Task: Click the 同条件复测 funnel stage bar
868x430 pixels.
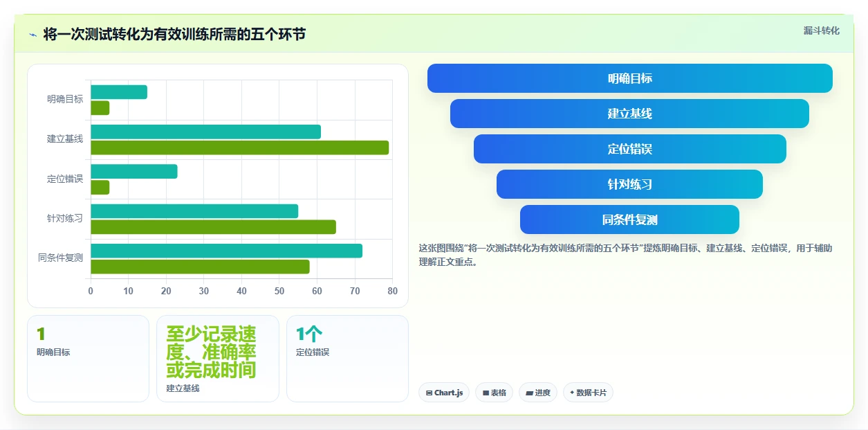Action: 630,220
